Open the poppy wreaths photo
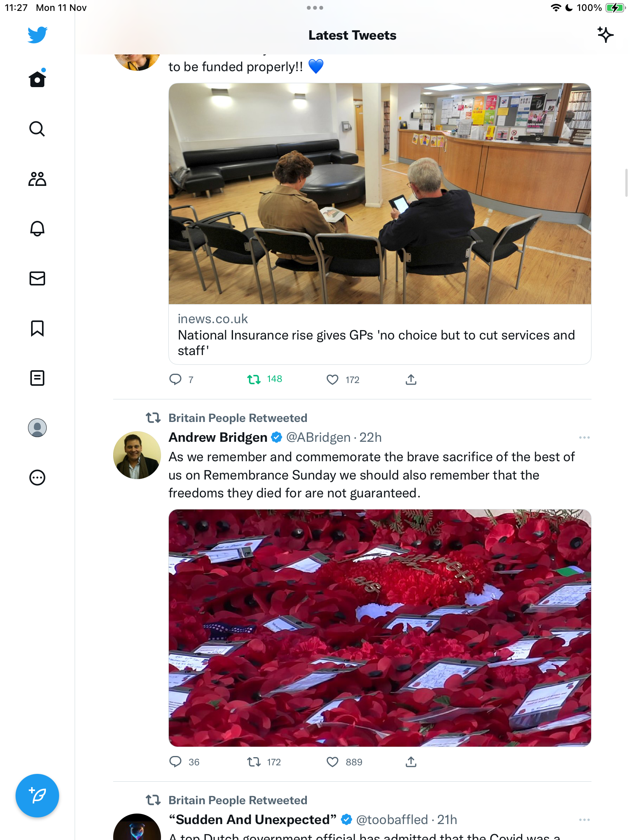630x840 pixels. 380,628
